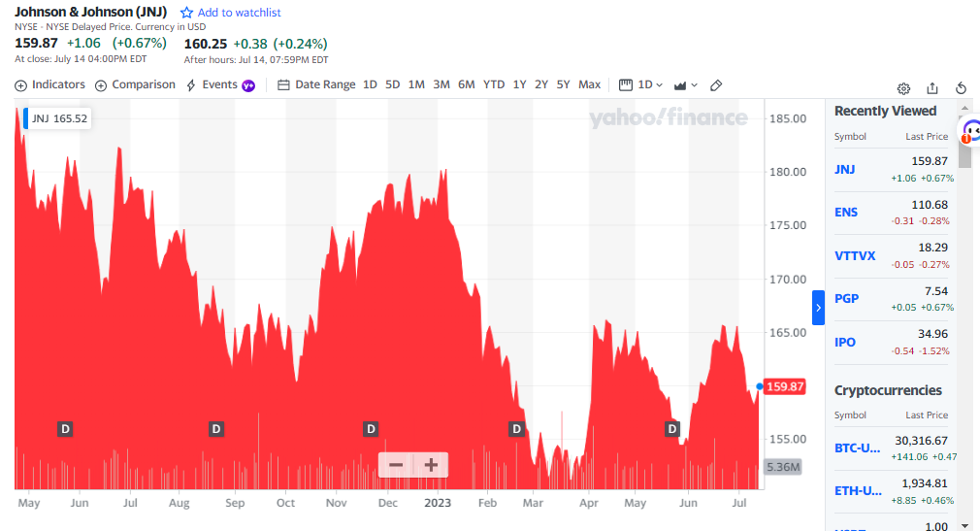Image resolution: width=980 pixels, height=531 pixels.
Task: Open the Date Range calendar icon
Action: click(283, 85)
